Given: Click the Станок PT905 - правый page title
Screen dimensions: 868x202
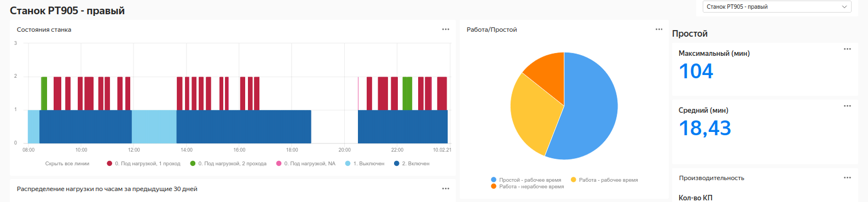Looking at the screenshot, I should click(67, 10).
